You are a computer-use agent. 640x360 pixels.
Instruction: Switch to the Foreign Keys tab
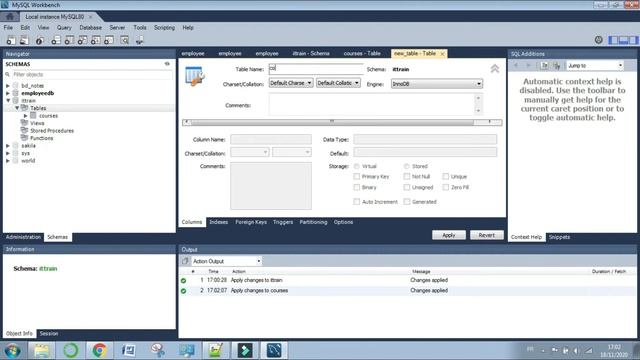251,222
